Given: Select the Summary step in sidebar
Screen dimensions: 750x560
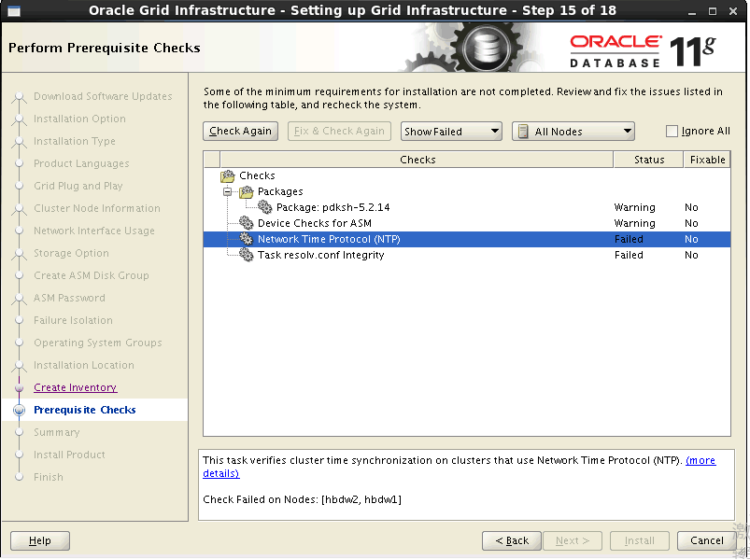Looking at the screenshot, I should pos(56,432).
